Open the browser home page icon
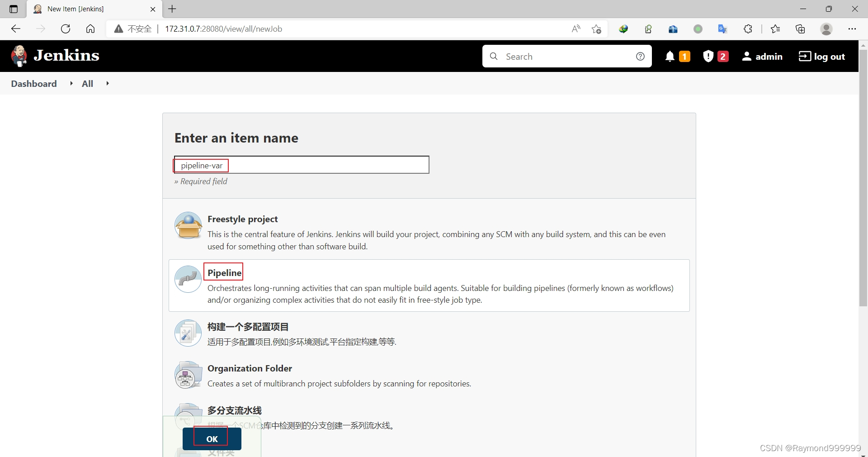The width and height of the screenshot is (868, 457). click(90, 29)
